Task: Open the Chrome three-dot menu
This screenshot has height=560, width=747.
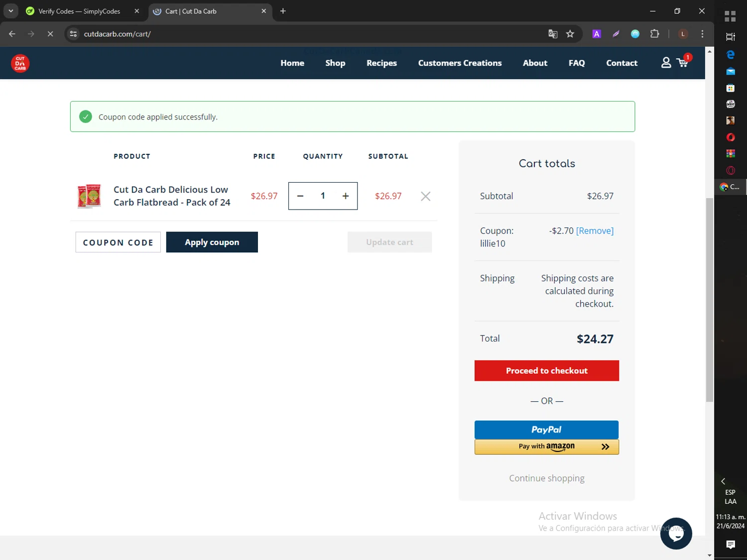Action: [x=702, y=34]
